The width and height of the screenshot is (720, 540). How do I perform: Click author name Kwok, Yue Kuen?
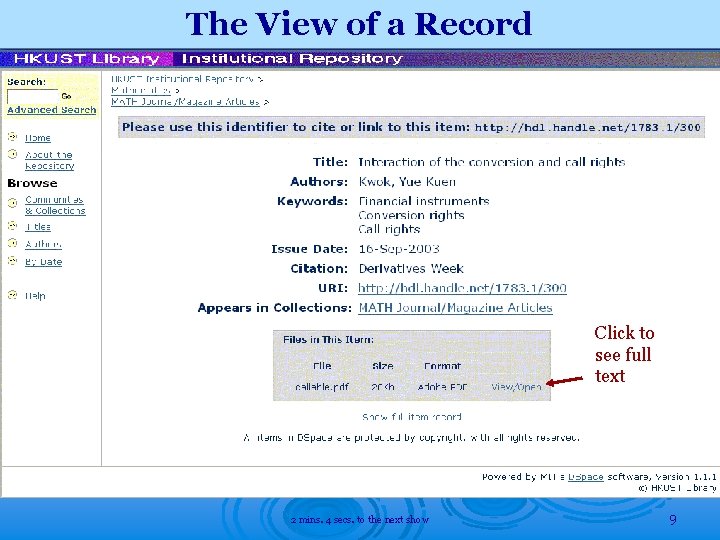pyautogui.click(x=407, y=182)
